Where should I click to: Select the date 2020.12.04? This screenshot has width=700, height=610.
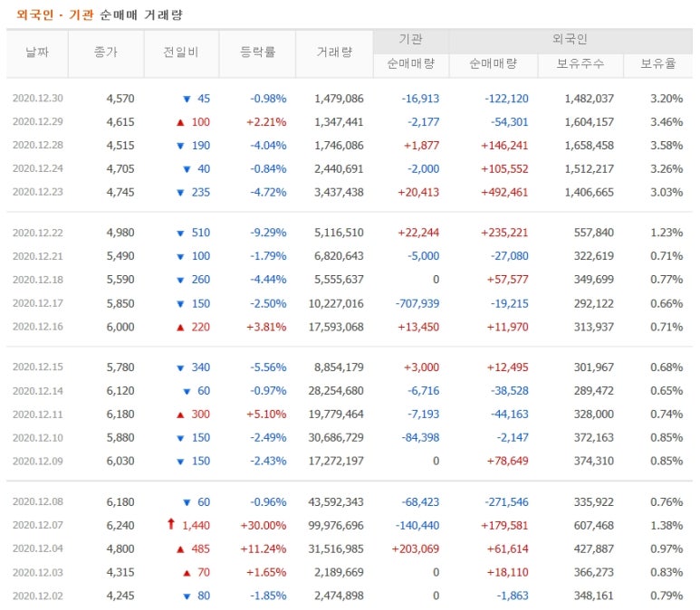pyautogui.click(x=38, y=548)
